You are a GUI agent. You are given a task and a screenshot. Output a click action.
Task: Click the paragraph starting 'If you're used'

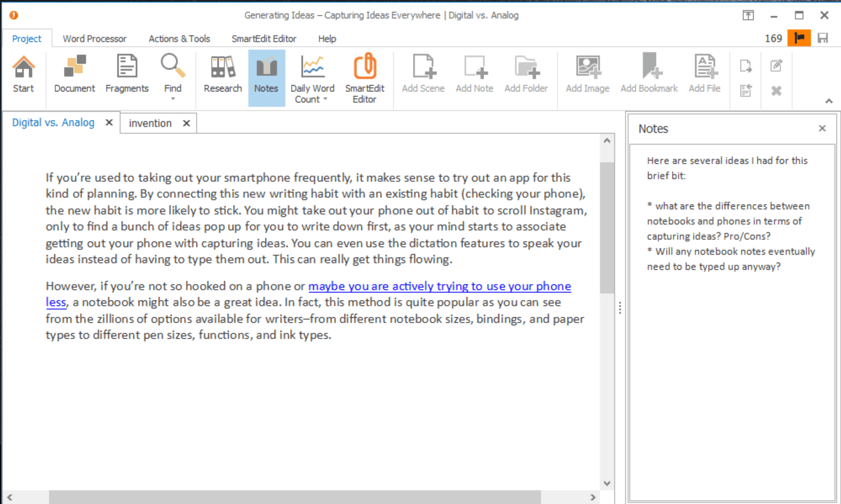tap(316, 219)
